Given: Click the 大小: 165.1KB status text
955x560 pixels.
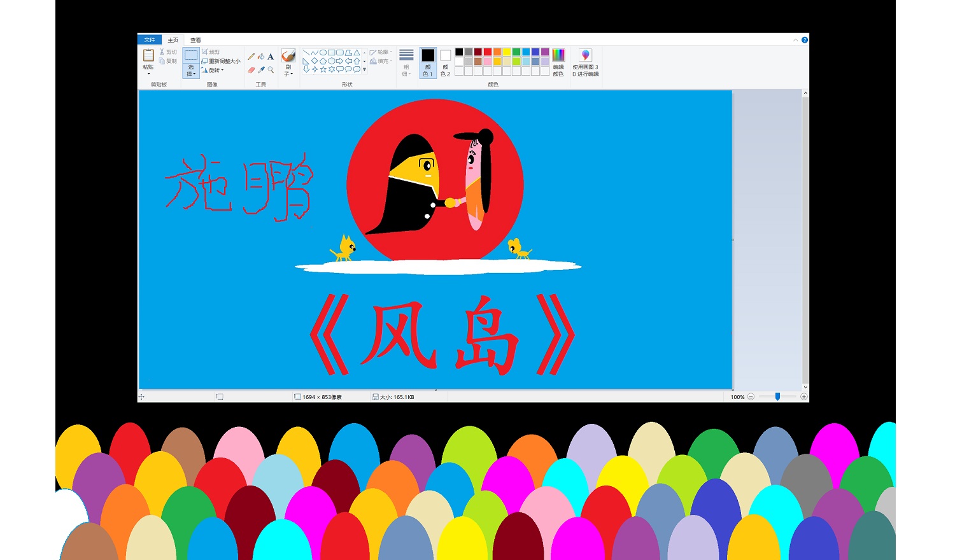Looking at the screenshot, I should point(397,397).
